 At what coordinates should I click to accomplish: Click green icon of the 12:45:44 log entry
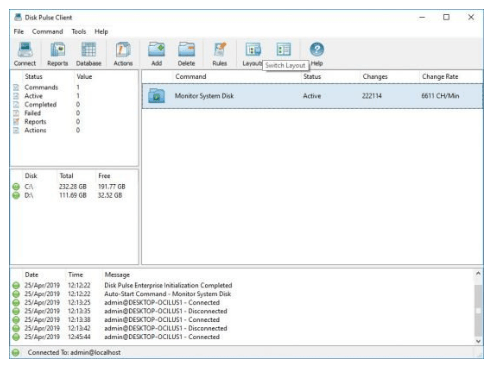[16, 337]
